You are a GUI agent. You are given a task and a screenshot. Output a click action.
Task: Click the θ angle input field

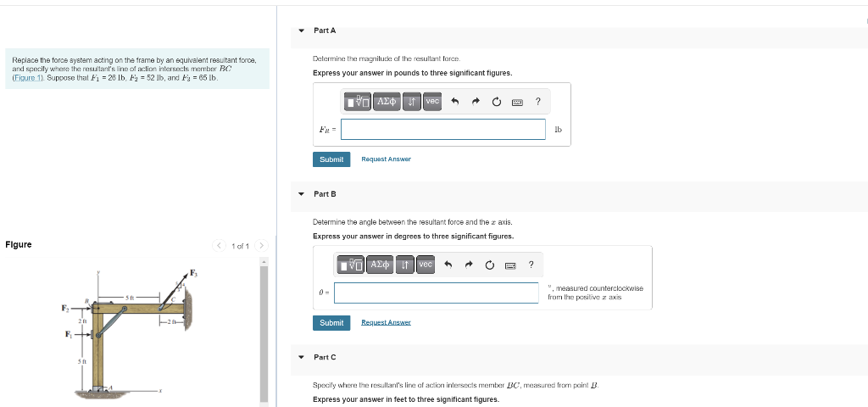[x=437, y=293]
